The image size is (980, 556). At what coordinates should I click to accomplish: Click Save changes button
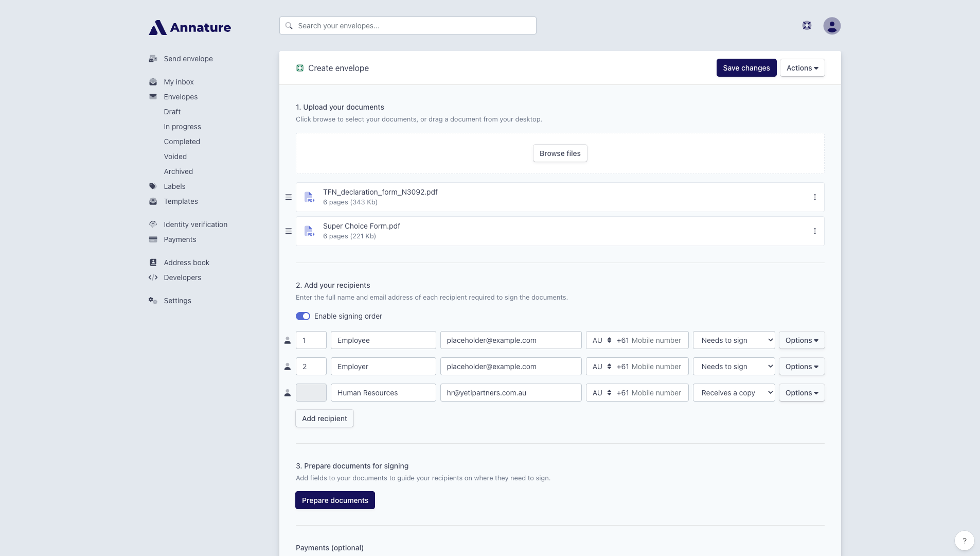click(746, 68)
